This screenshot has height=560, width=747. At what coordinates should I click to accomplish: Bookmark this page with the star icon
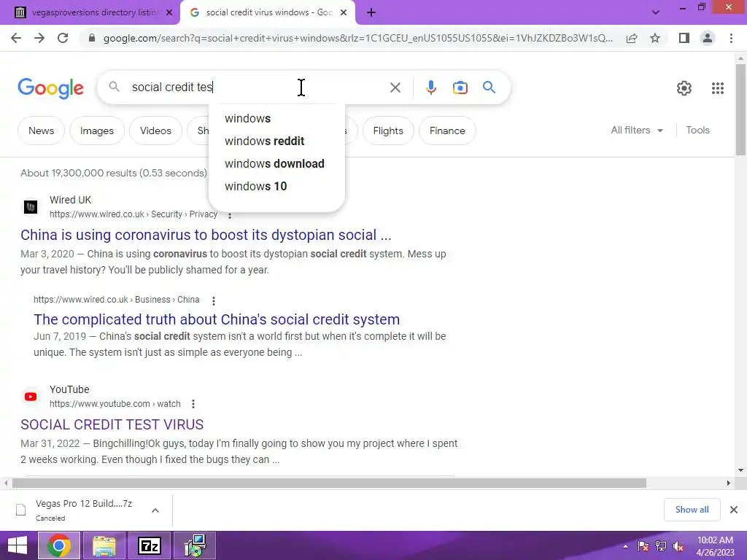coord(655,38)
